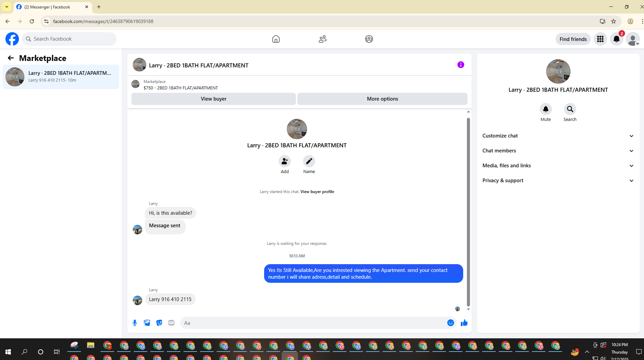
Task: Record a voice clip with microphone
Action: pos(135,323)
